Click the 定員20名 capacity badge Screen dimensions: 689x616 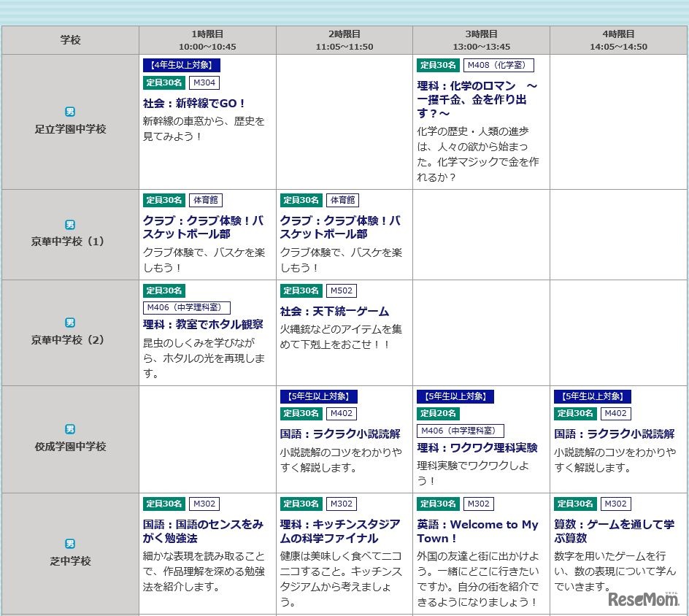[x=438, y=413]
